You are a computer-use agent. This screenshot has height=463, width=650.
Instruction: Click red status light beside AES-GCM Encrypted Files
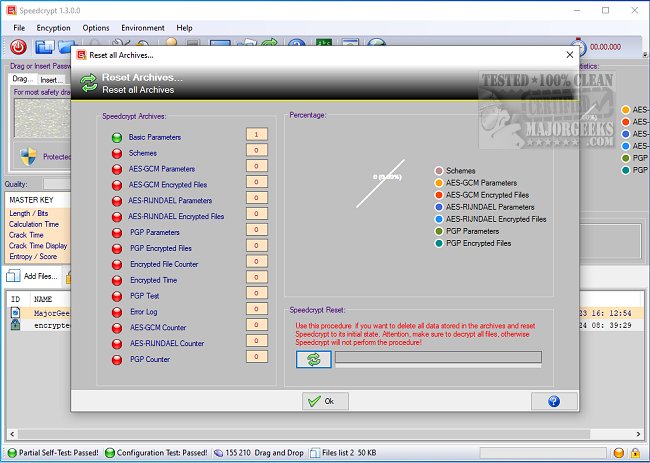(117, 185)
